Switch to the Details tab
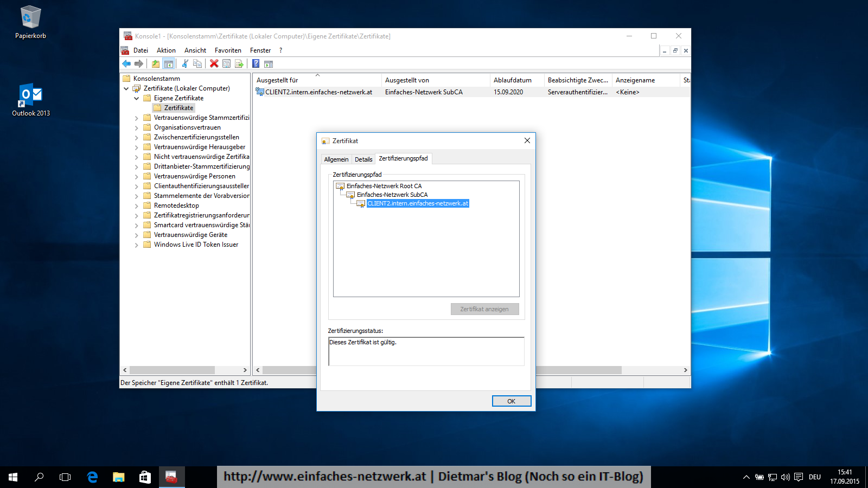The width and height of the screenshot is (868, 488). 363,159
